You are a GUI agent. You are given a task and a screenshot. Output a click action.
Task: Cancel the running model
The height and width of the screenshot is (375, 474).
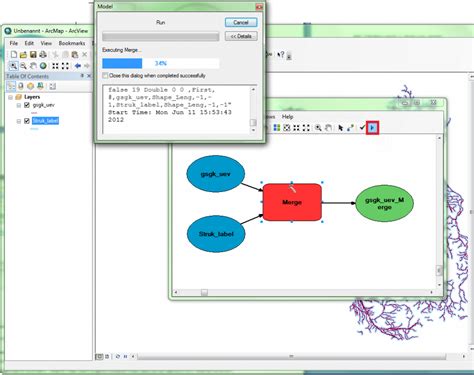pyautogui.click(x=241, y=23)
